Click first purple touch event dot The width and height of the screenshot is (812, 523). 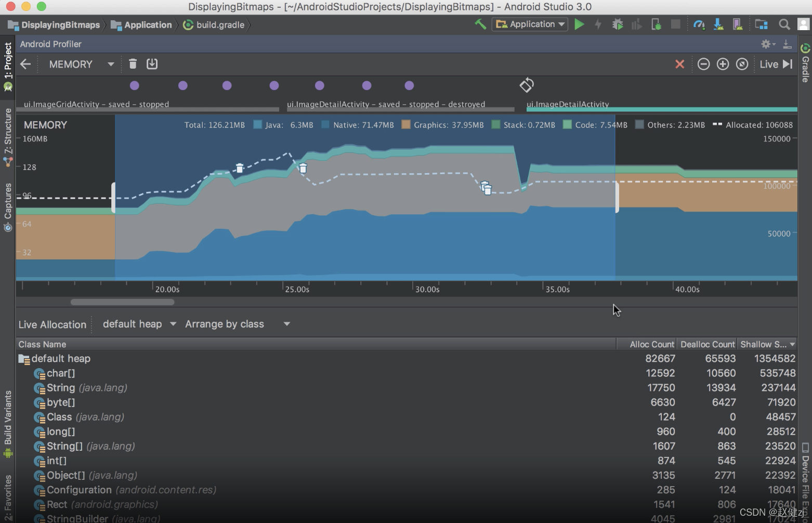tap(135, 85)
